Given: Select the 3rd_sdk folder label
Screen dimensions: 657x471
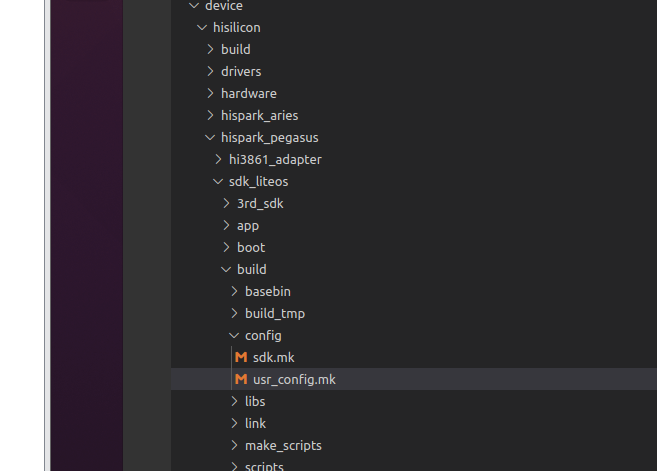Looking at the screenshot, I should pos(260,204).
